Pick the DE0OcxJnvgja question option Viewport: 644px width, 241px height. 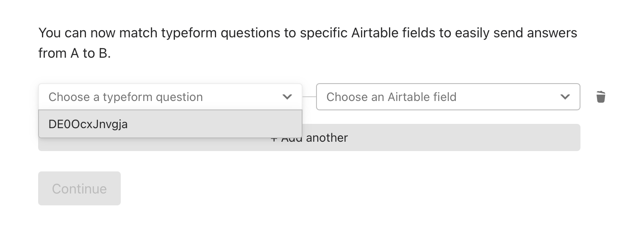tap(170, 124)
